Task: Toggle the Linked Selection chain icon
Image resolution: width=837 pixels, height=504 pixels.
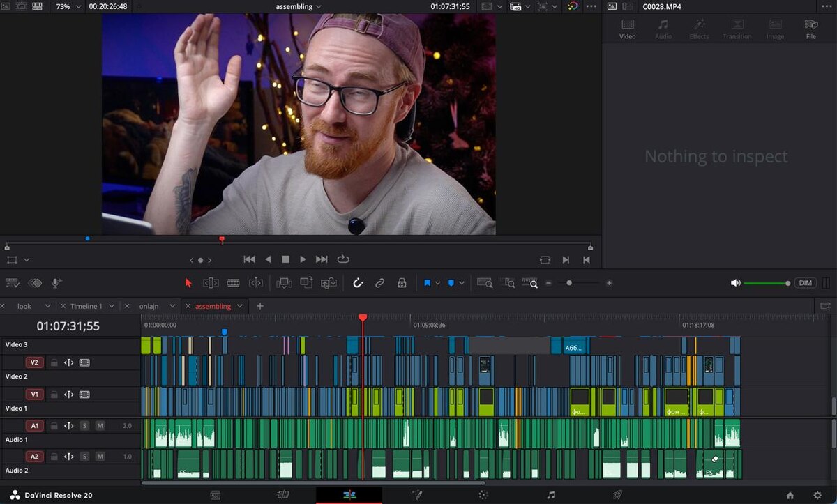Action: [379, 283]
